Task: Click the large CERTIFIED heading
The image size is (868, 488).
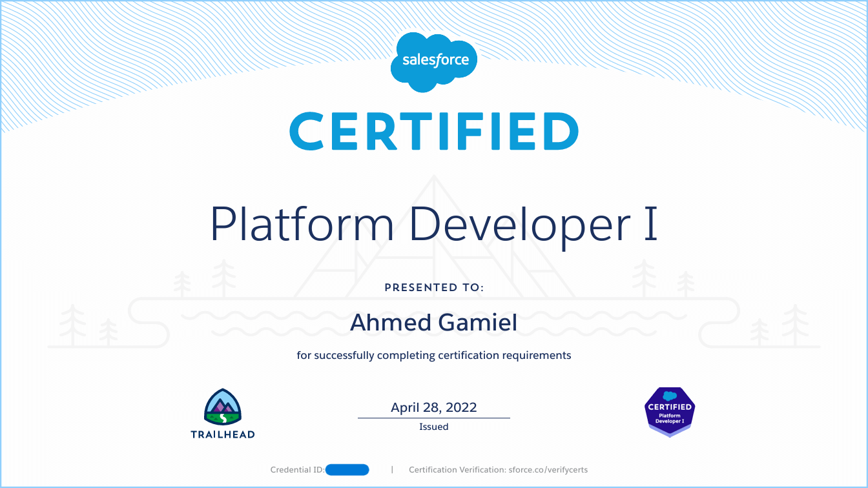Action: [x=434, y=131]
